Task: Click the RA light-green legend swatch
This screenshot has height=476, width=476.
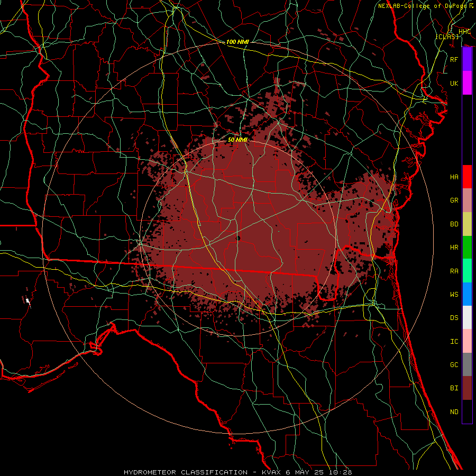Action: pos(467,271)
